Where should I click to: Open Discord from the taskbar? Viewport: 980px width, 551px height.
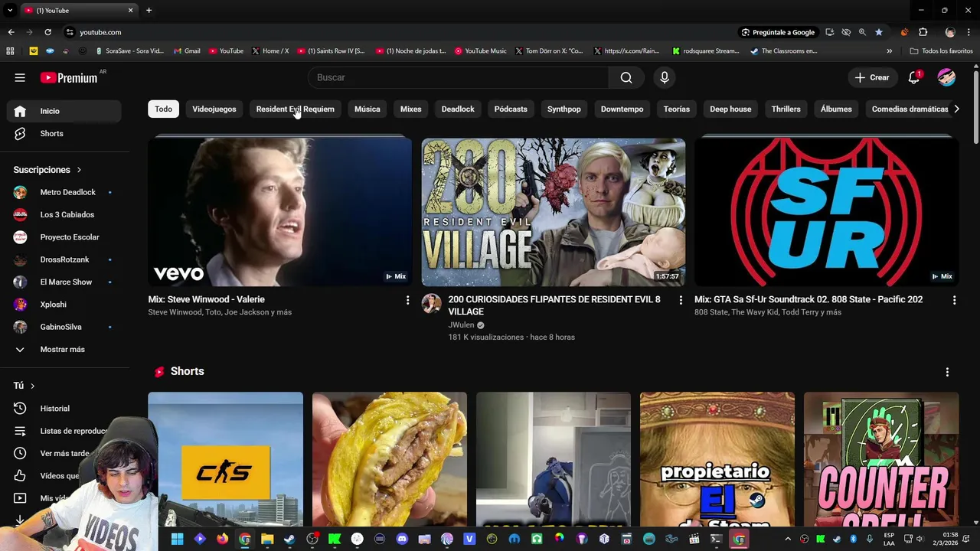[402, 539]
